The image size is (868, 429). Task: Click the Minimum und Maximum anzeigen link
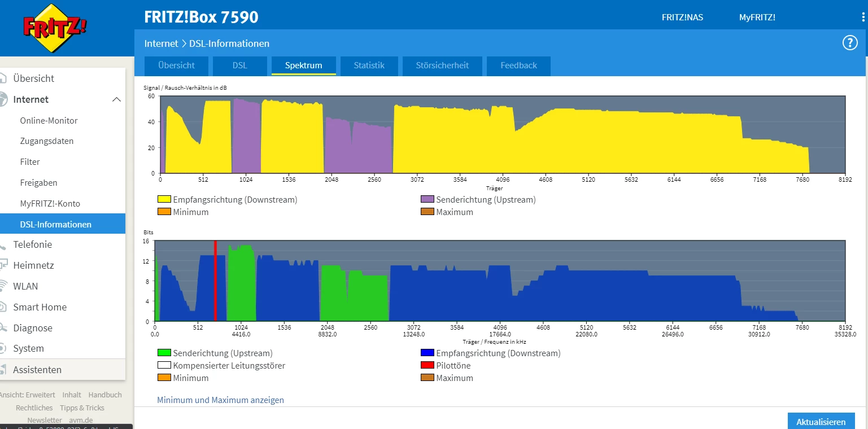click(x=220, y=400)
